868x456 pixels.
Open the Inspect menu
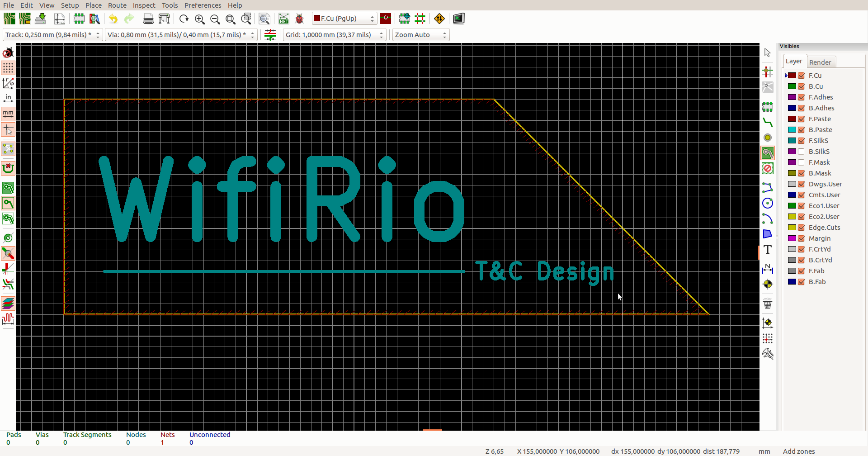(144, 5)
